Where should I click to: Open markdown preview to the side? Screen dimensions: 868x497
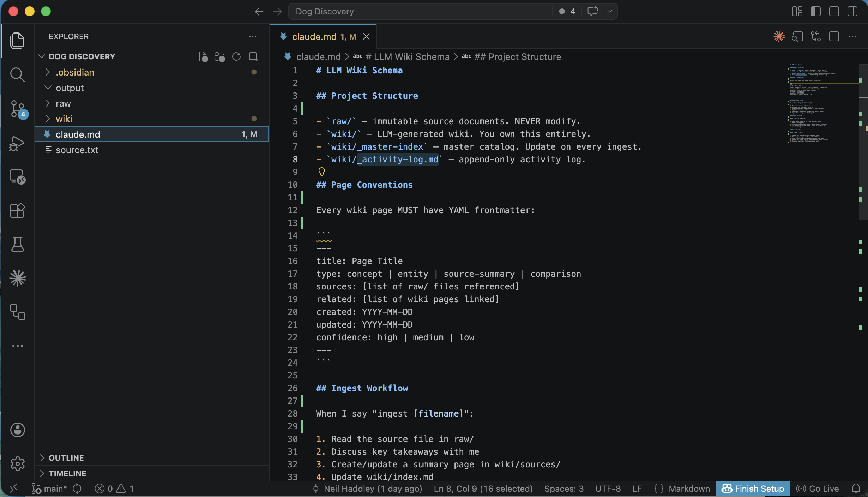pos(797,36)
